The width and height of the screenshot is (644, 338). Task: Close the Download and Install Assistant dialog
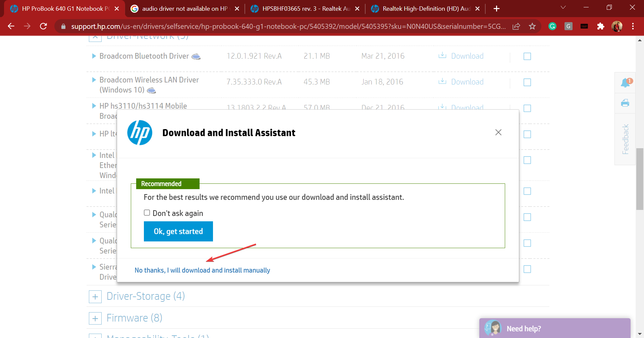(498, 132)
